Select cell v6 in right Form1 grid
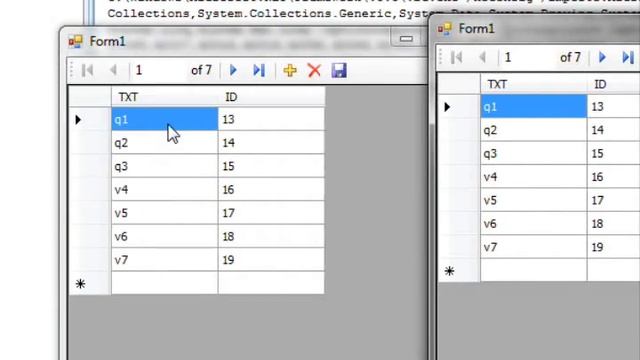This screenshot has height=360, width=640. tap(533, 224)
